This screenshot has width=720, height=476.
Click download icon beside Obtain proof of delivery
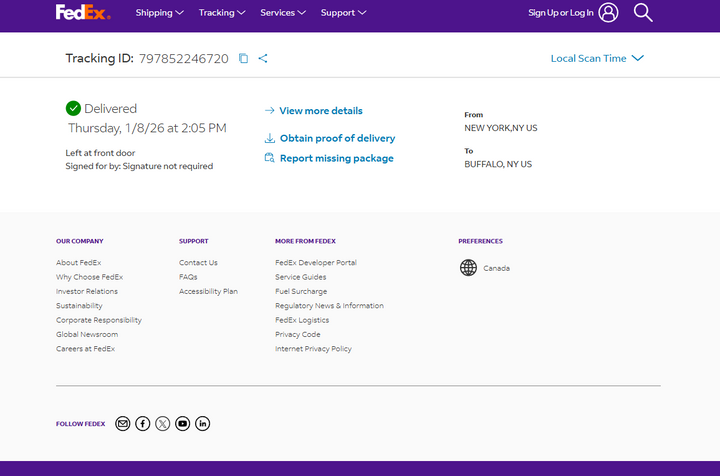(x=270, y=138)
